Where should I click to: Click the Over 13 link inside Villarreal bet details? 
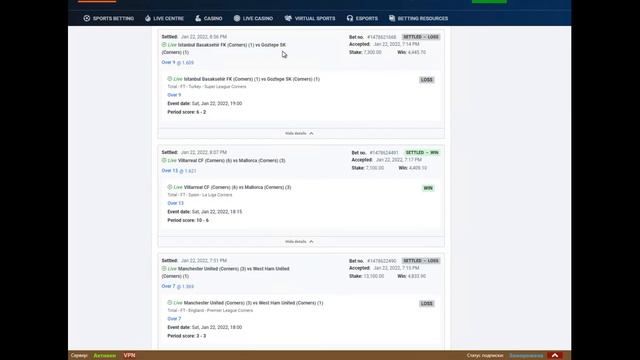pos(176,203)
